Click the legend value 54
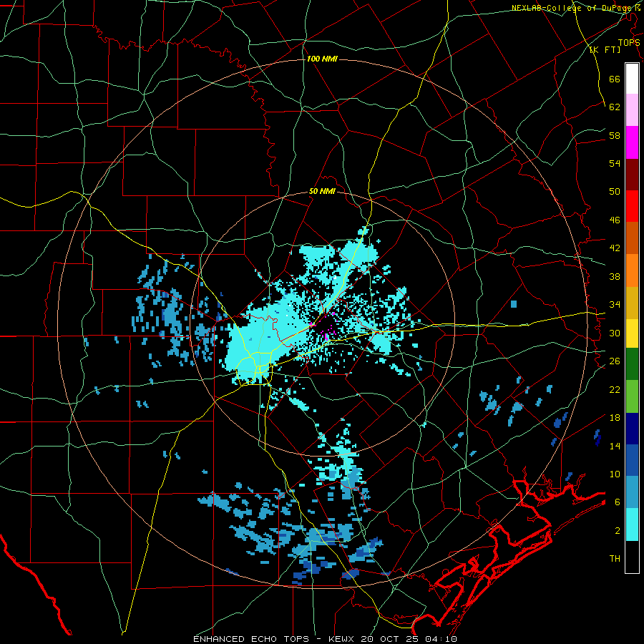The height and width of the screenshot is (644, 644). click(615, 163)
